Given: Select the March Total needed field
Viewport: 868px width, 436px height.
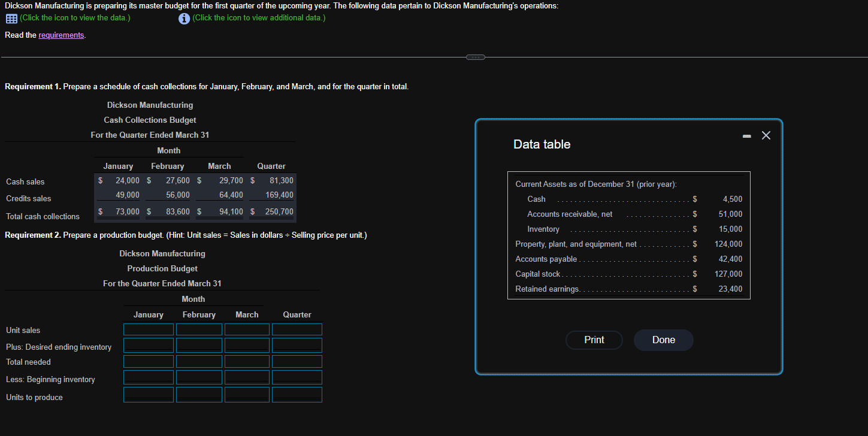Looking at the screenshot, I should pos(247,361).
